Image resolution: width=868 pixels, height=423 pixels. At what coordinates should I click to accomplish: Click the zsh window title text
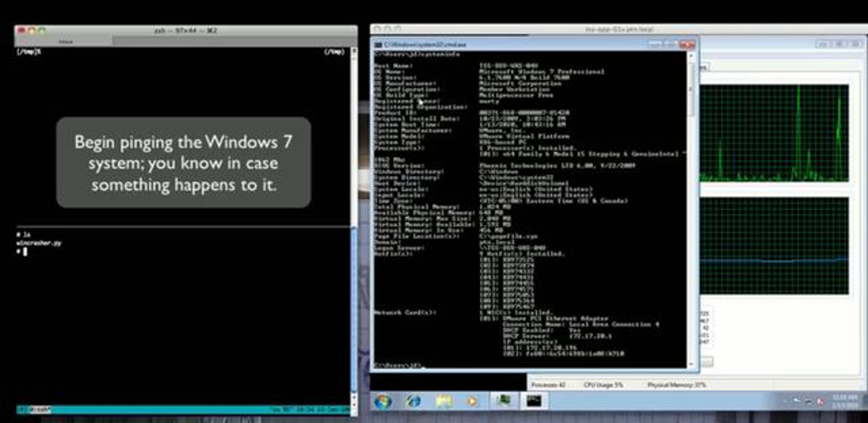185,31
